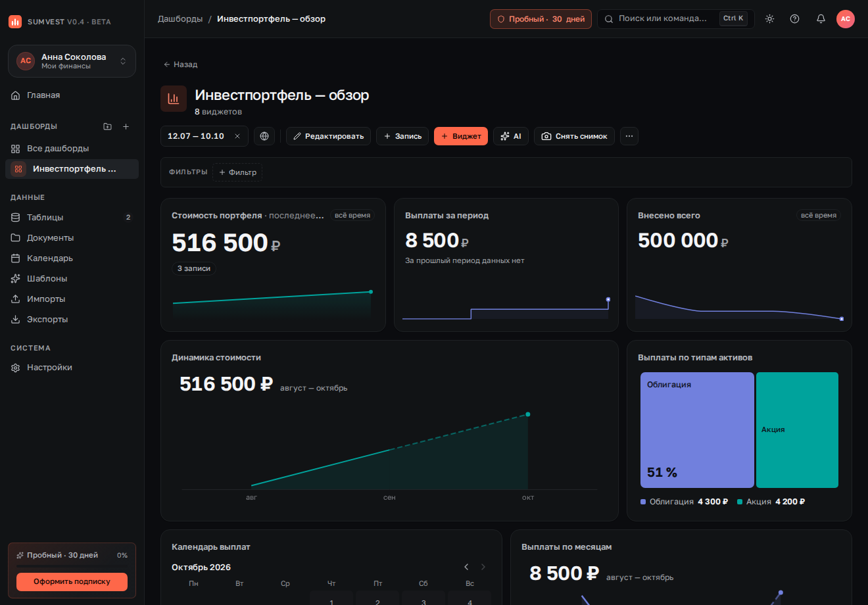
Task: Focus the Поиск или команда search field
Action: [675, 19]
